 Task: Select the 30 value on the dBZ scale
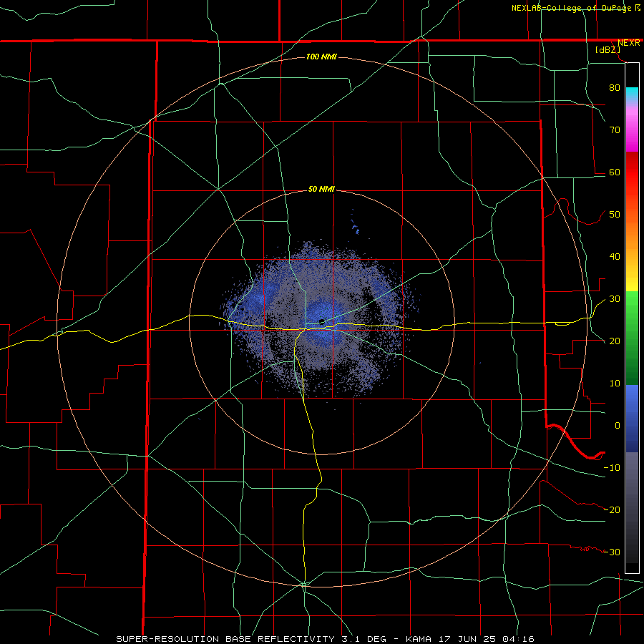pos(615,298)
